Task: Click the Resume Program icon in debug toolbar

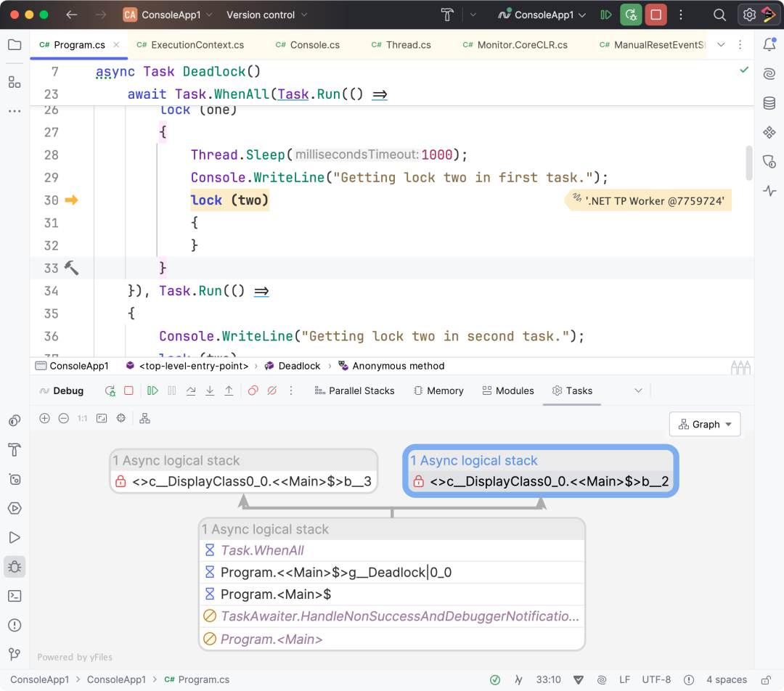Action: [x=153, y=391]
